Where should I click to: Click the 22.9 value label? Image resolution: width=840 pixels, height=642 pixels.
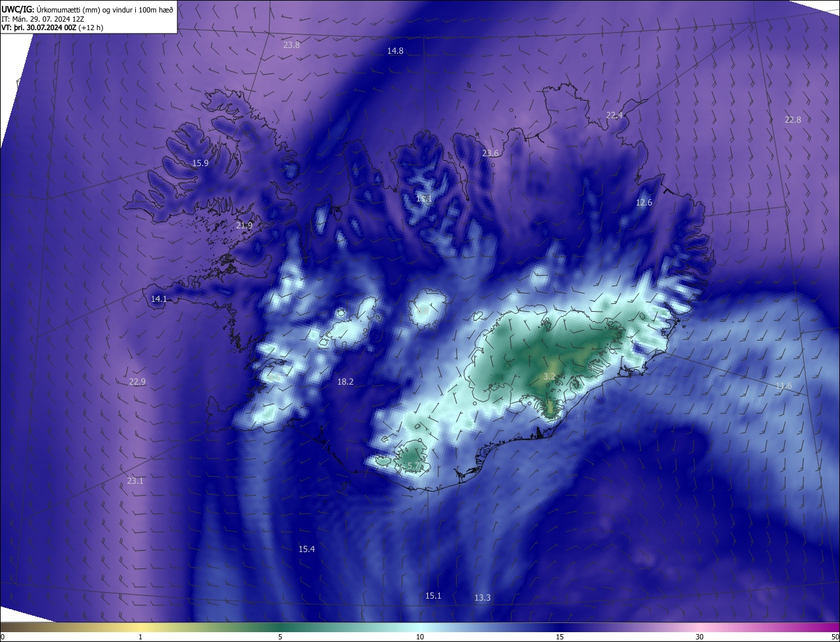coord(137,382)
